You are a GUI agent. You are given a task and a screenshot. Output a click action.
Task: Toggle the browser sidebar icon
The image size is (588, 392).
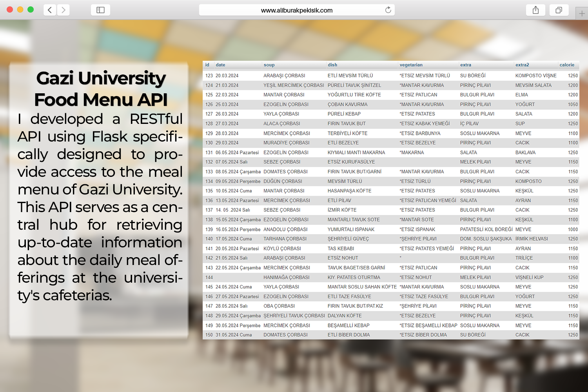coord(100,10)
